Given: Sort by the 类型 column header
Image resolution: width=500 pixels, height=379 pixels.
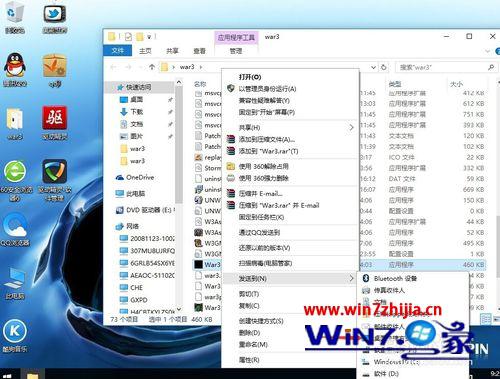Looking at the screenshot, I should [x=395, y=84].
